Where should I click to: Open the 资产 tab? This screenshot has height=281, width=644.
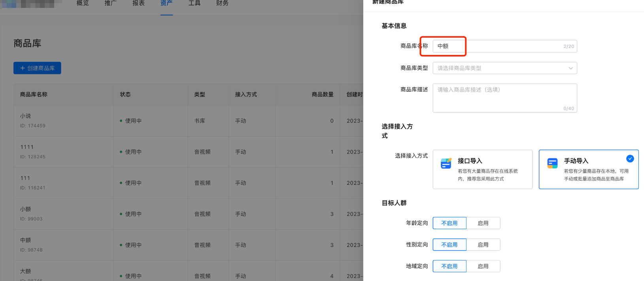166,3
